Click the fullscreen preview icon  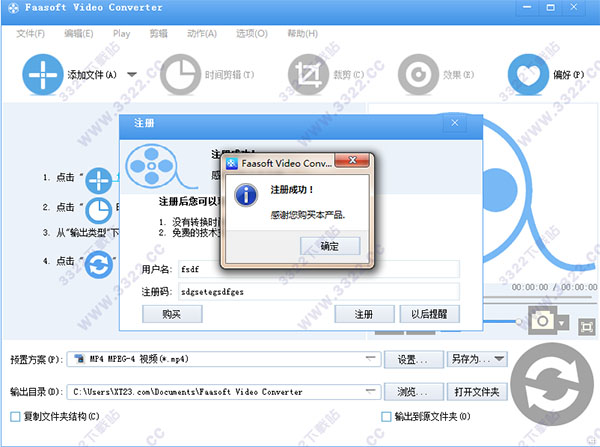point(587,327)
